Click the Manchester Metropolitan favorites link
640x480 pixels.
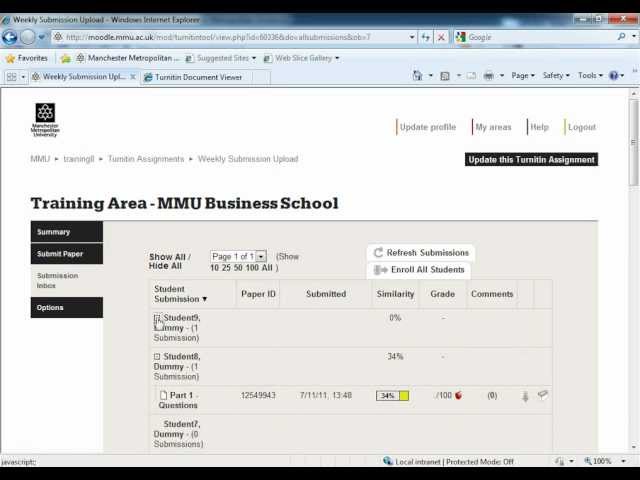[128, 58]
